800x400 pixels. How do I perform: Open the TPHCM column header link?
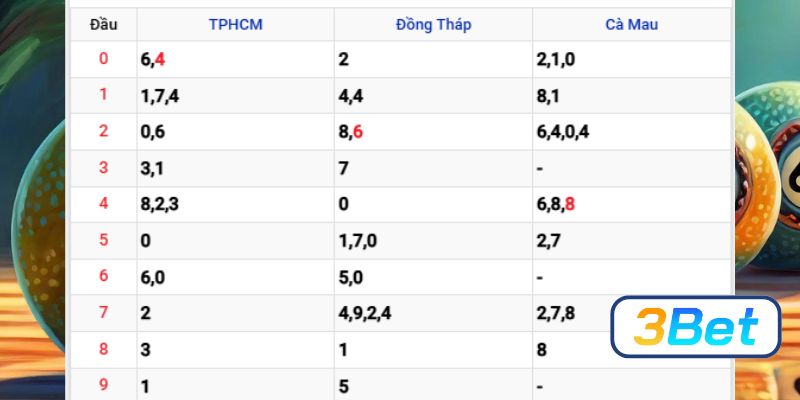[235, 24]
